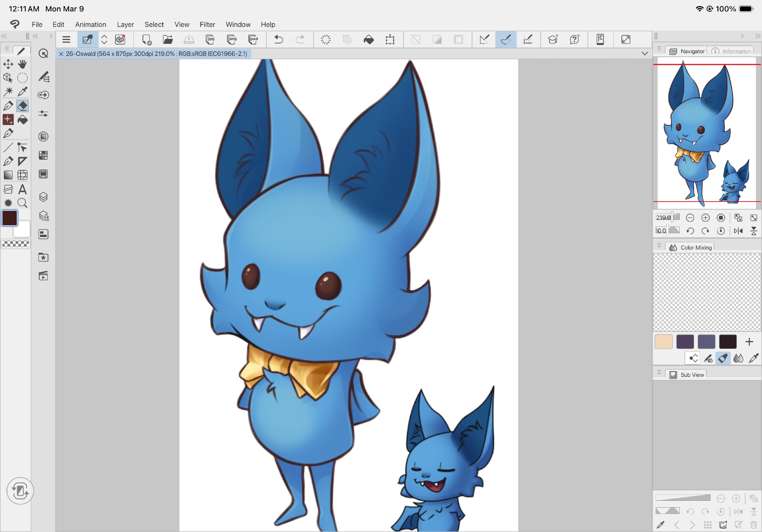Toggle Flip Horizontal in Navigator
The image size is (762, 532).
click(738, 231)
